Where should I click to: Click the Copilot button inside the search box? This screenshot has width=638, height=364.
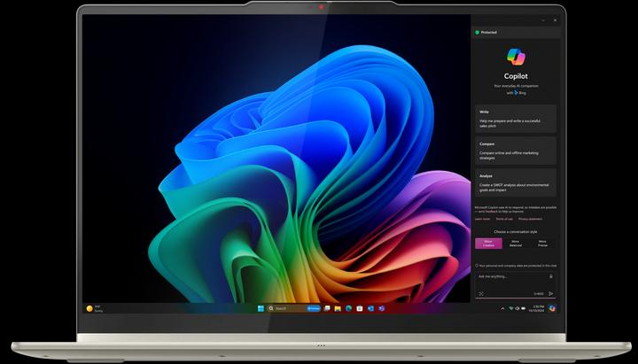314,308
